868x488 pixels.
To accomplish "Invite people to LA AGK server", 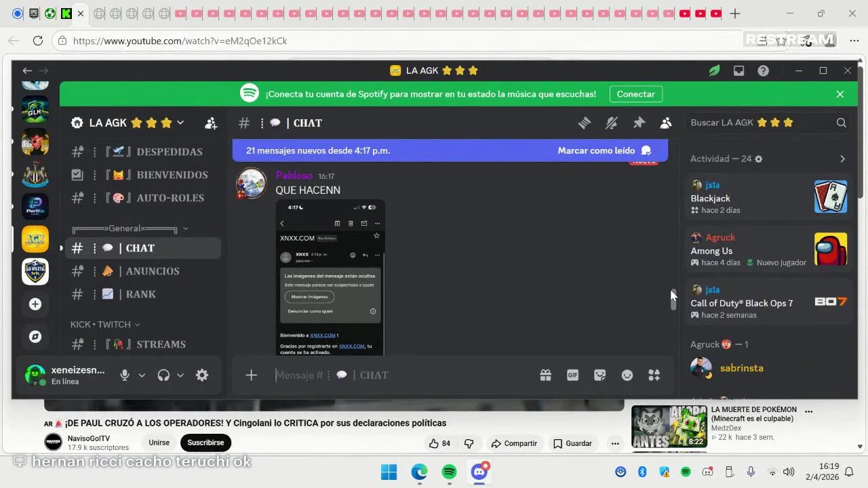I will (211, 123).
